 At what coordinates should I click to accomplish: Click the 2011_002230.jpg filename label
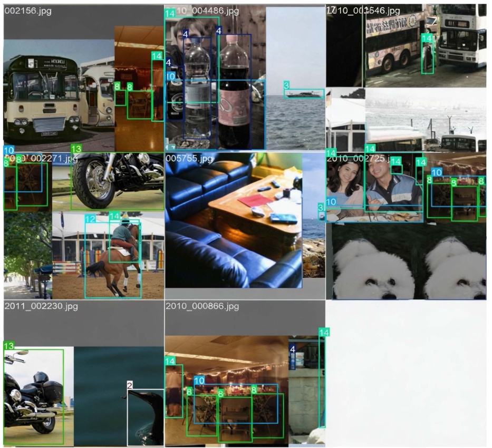[41, 306]
